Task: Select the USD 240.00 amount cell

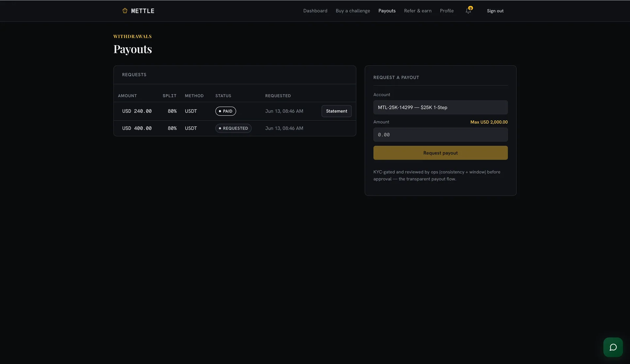Action: tap(137, 111)
